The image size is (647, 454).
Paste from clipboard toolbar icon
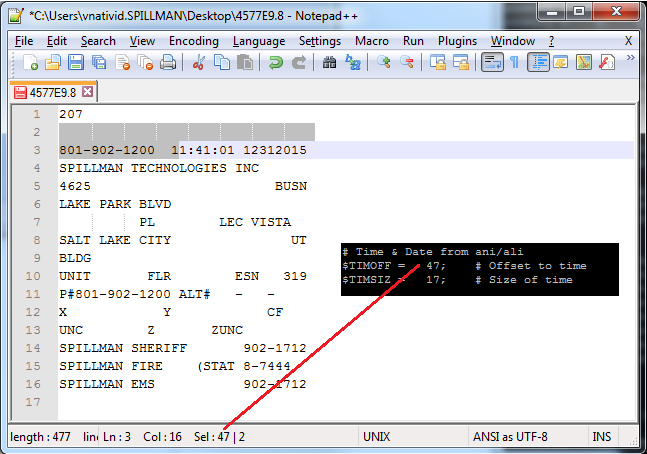(x=245, y=63)
